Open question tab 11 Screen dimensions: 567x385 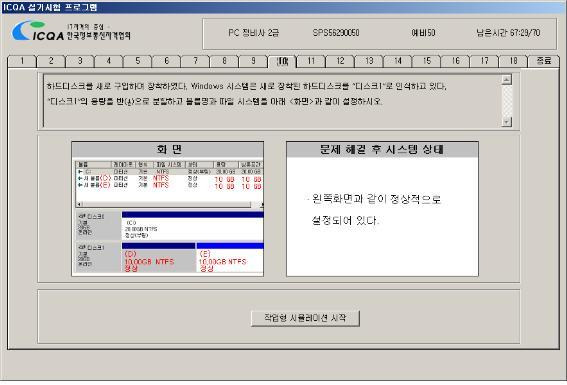pyautogui.click(x=311, y=61)
